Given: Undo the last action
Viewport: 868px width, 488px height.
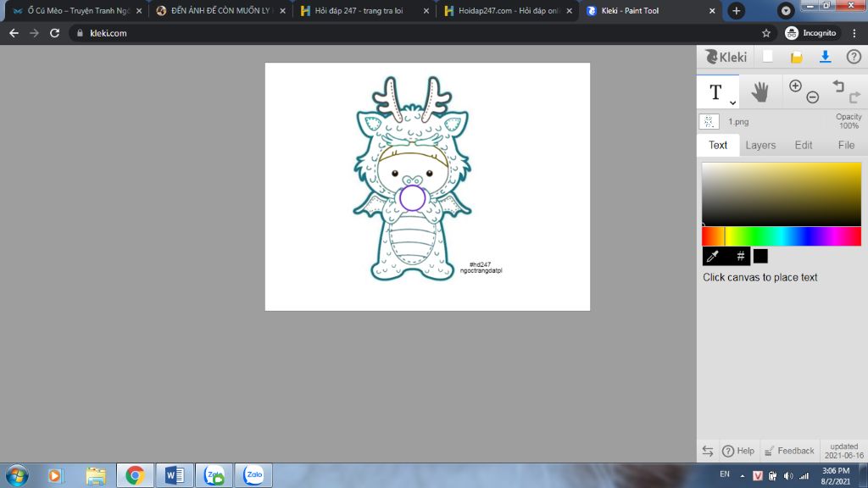Looking at the screenshot, I should click(838, 86).
